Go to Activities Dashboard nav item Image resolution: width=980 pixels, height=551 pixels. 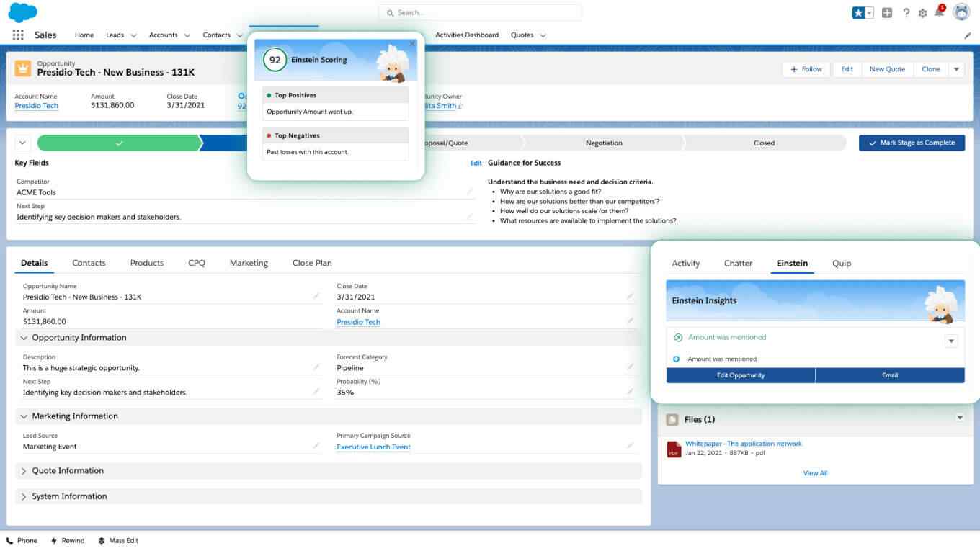(467, 35)
